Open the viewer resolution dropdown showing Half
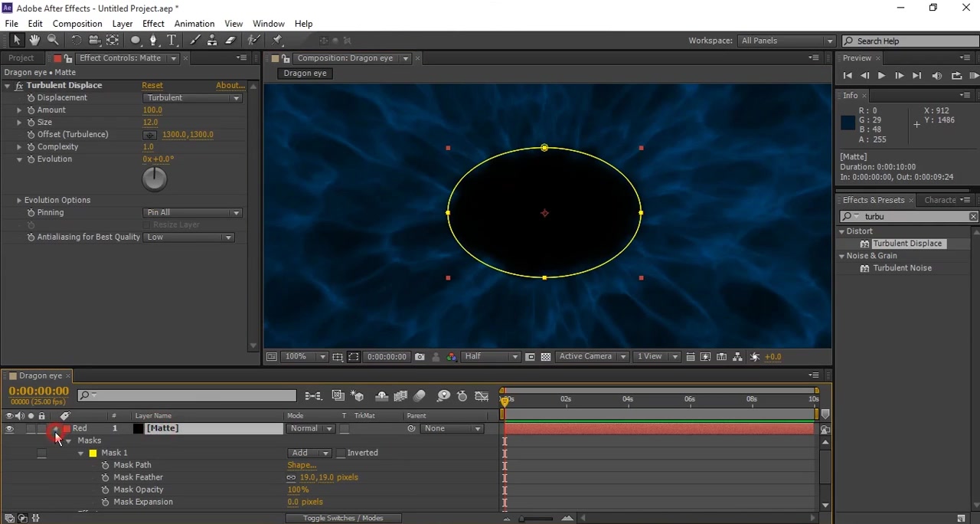Viewport: 980px width, 524px height. click(492, 357)
